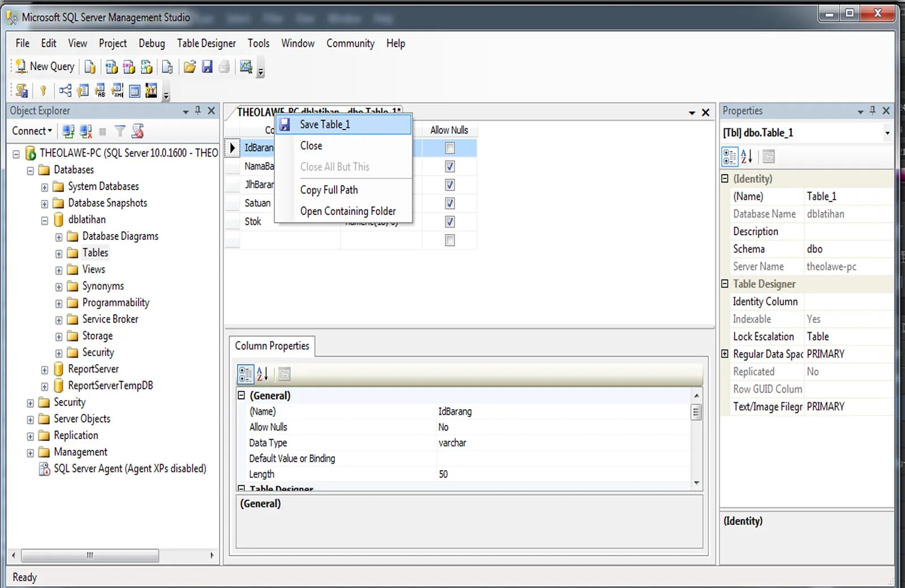Close the Properties panel

click(886, 111)
